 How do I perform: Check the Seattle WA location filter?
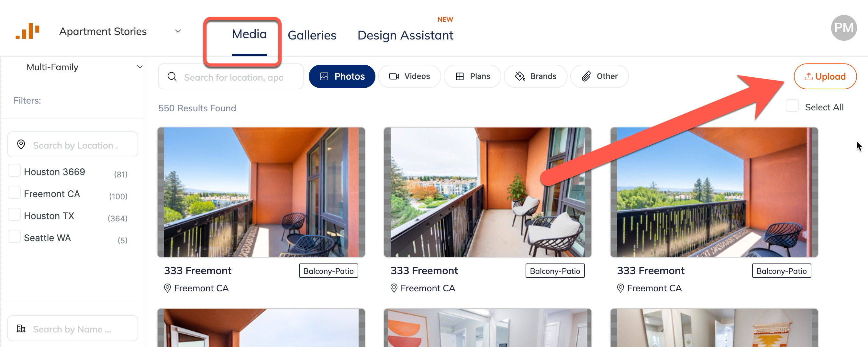(x=14, y=237)
